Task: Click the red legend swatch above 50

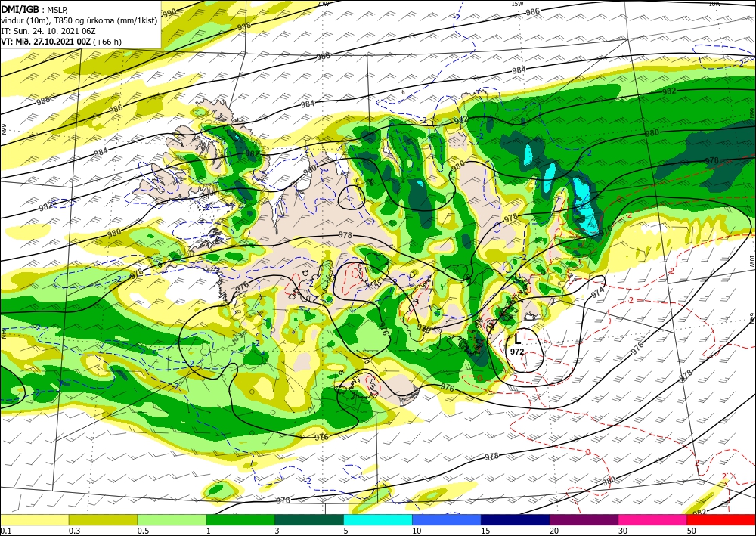Action: pos(721,519)
